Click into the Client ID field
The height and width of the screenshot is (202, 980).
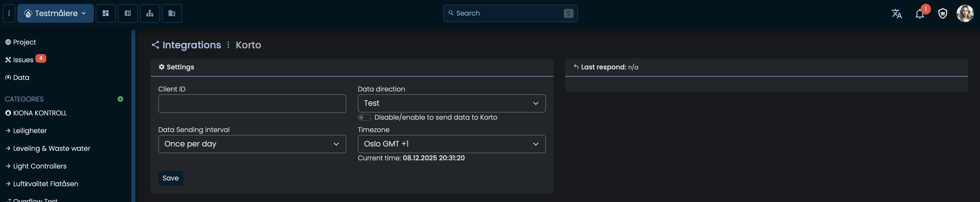pos(252,104)
